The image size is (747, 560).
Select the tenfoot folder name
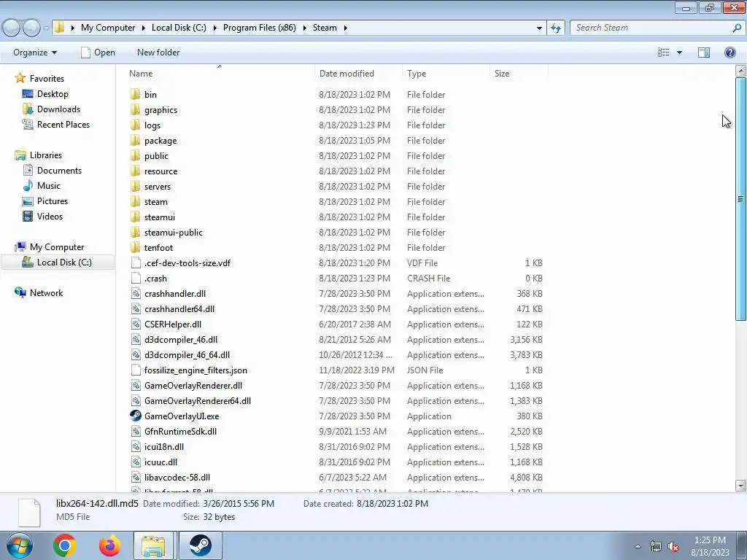(x=158, y=248)
